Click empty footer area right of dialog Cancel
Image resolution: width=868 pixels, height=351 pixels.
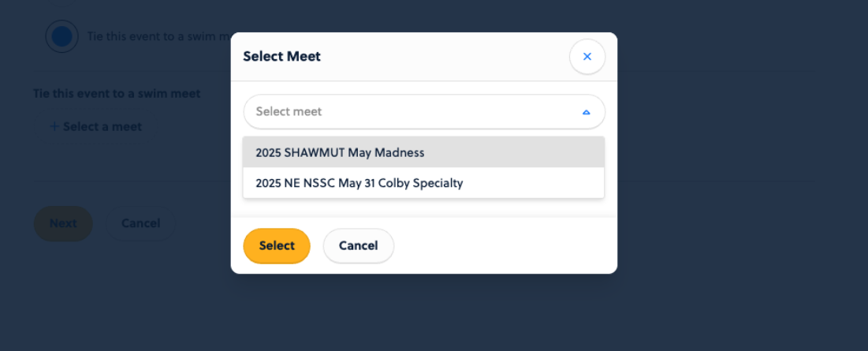(x=505, y=245)
